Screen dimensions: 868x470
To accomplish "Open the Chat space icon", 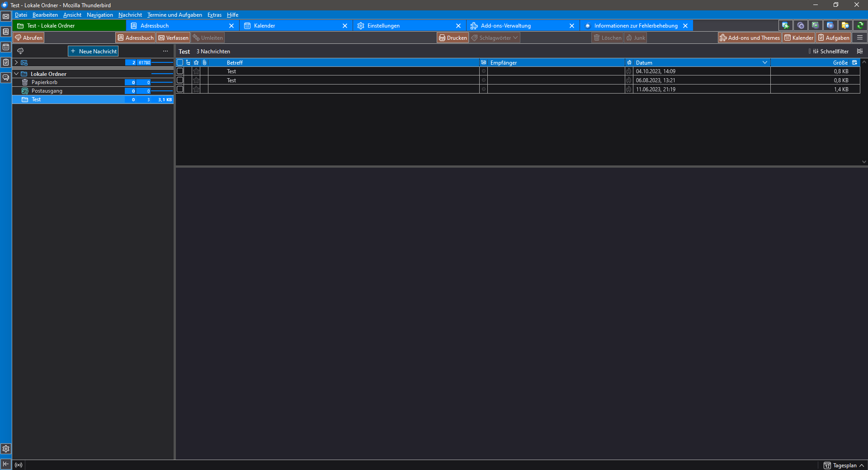I will point(6,78).
